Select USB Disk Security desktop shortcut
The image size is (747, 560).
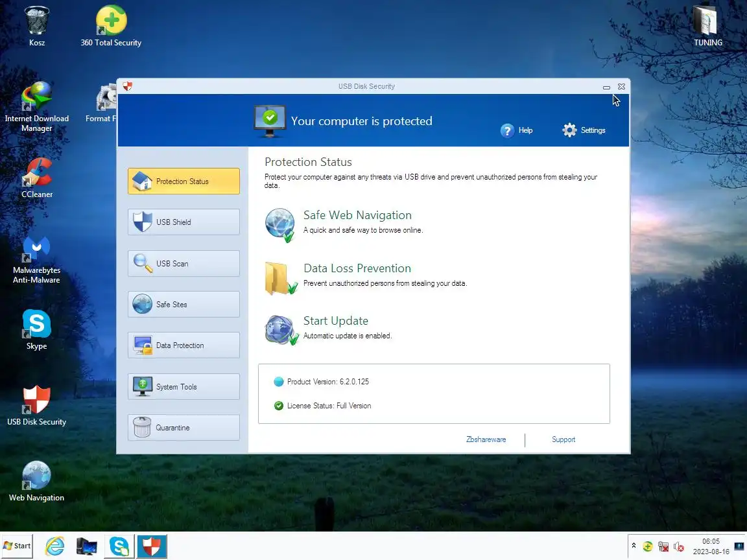tap(37, 406)
